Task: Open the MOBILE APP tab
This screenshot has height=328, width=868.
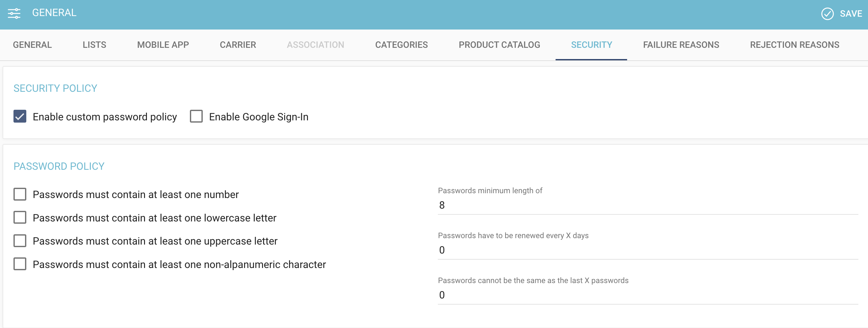Action: pyautogui.click(x=163, y=45)
